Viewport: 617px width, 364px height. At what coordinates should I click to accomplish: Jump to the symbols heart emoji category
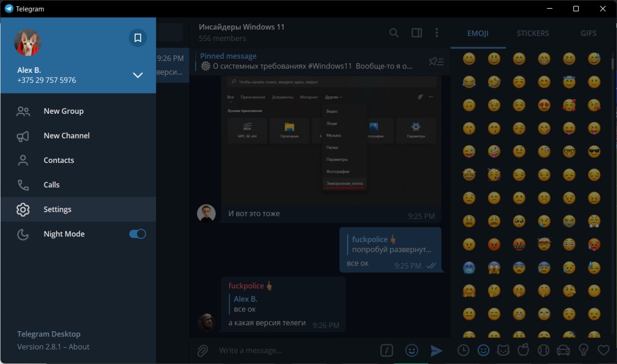604,351
